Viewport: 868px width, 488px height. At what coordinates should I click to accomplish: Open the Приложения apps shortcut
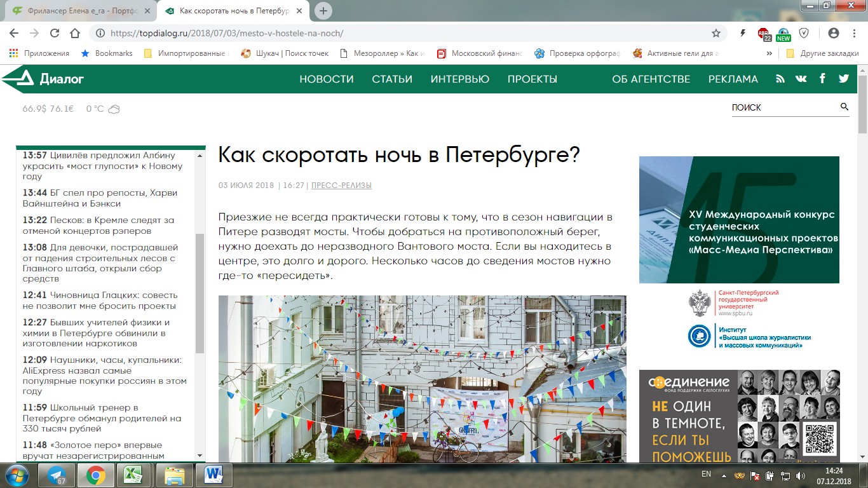pos(39,53)
